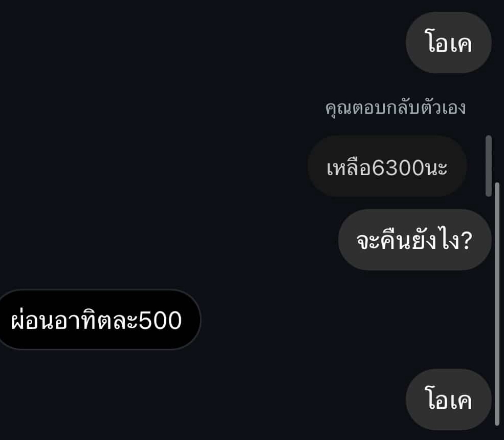Click the word "ผ่อน" in the incoming message
Image resolution: width=504 pixels, height=440 pixels.
point(32,320)
